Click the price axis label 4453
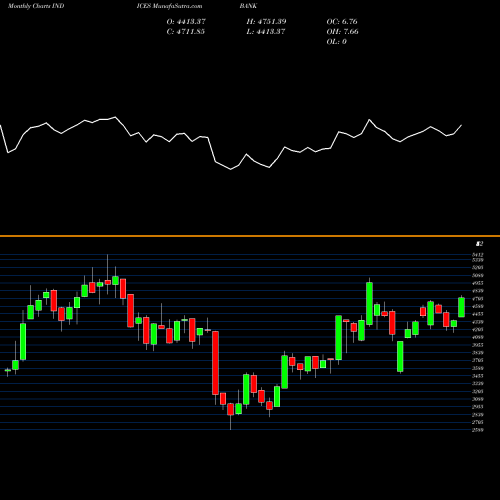Image resolution: width=500 pixels, height=500 pixels. click(x=478, y=314)
